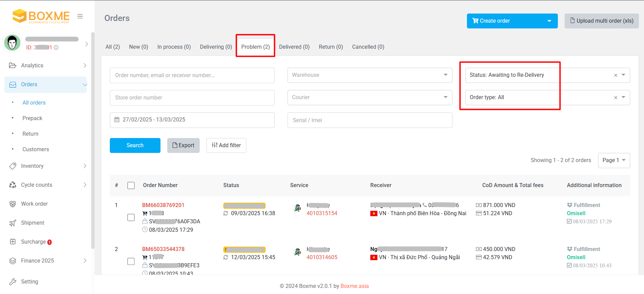Click the Surcharge notification badge
Image resolution: width=644 pixels, height=294 pixels.
click(50, 242)
